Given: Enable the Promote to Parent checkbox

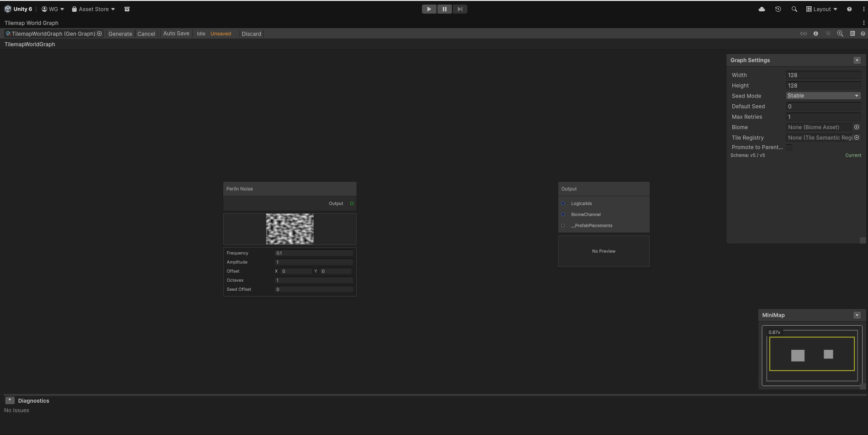Looking at the screenshot, I should [790, 147].
